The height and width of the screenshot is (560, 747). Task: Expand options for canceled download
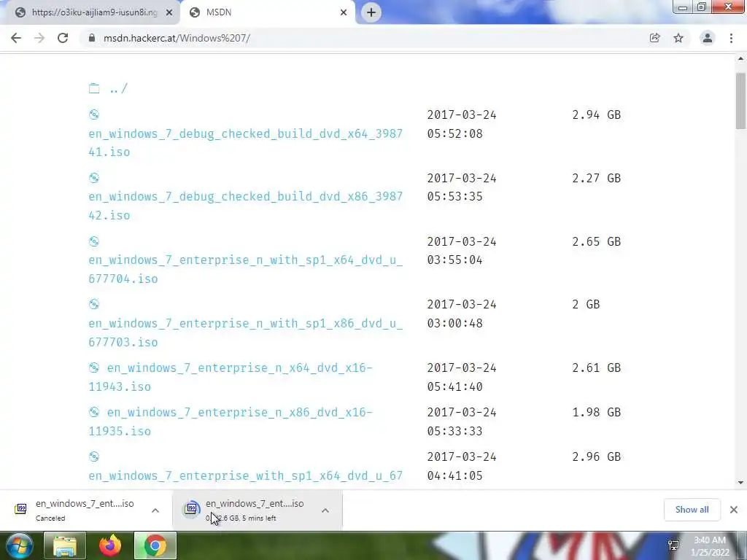click(155, 510)
